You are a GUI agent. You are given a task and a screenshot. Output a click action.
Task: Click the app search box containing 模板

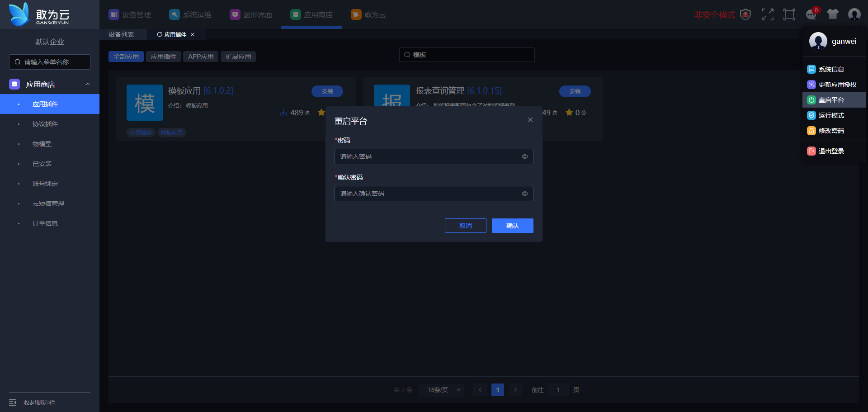click(467, 55)
